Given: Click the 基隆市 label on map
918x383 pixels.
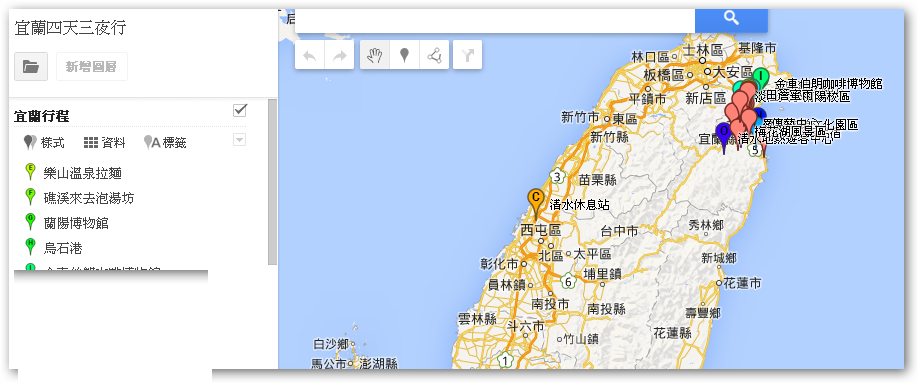Looking at the screenshot, I should click(x=758, y=47).
